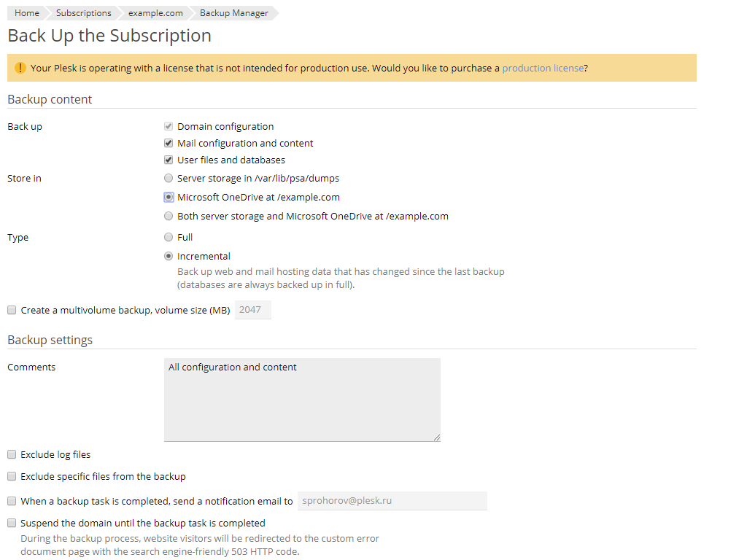Choose Microsoft OneDrive at /example.com option
Image resolution: width=747 pixels, height=560 pixels.
click(x=169, y=198)
